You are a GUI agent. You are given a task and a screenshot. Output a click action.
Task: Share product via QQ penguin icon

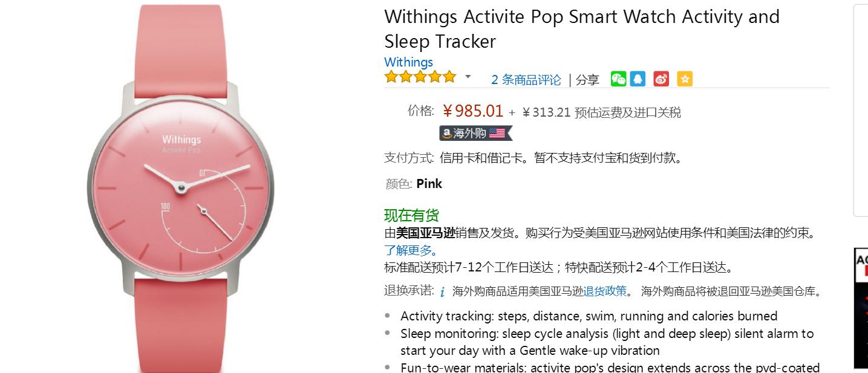click(638, 79)
